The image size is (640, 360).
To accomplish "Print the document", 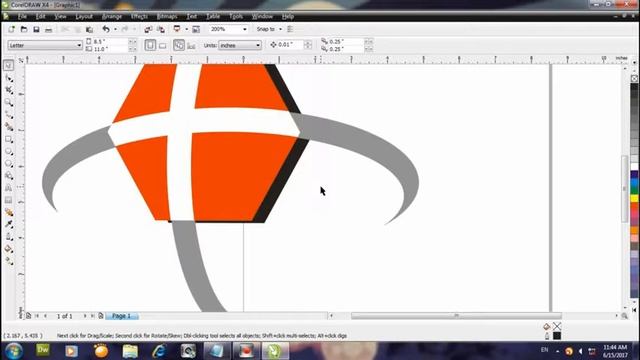I will tap(48, 29).
